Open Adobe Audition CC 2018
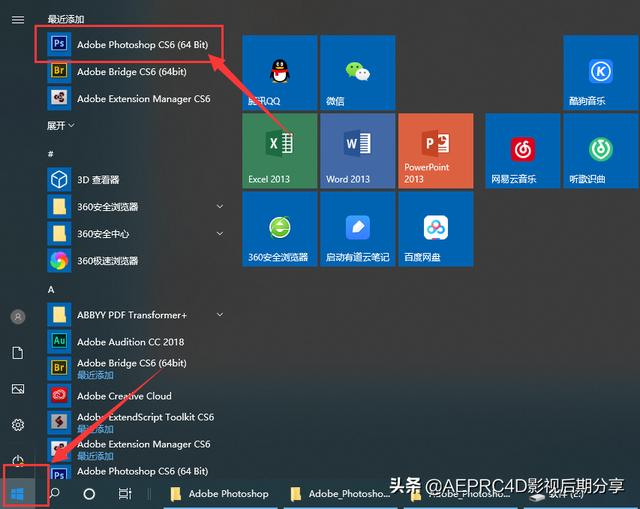 click(x=130, y=342)
